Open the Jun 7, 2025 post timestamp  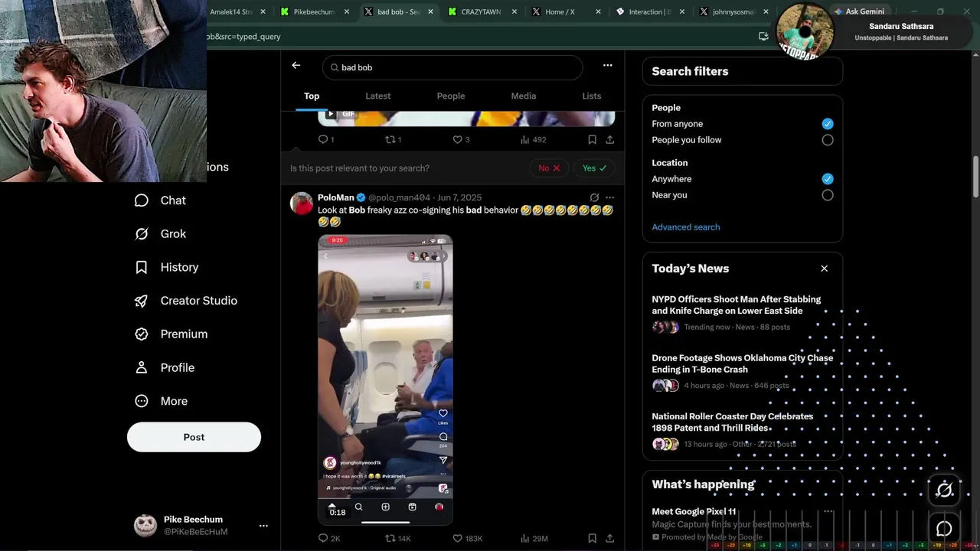(459, 197)
